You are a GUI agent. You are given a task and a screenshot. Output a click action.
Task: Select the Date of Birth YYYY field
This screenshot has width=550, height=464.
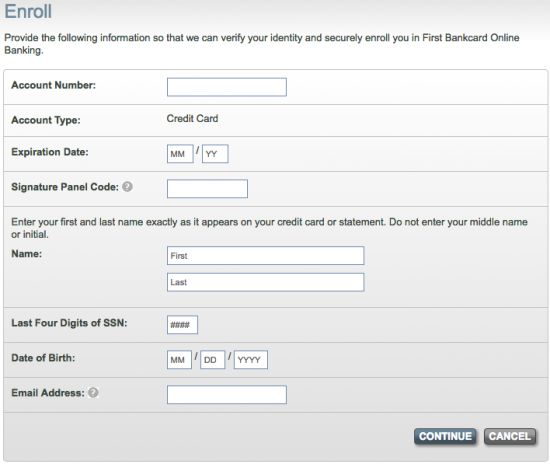[251, 359]
